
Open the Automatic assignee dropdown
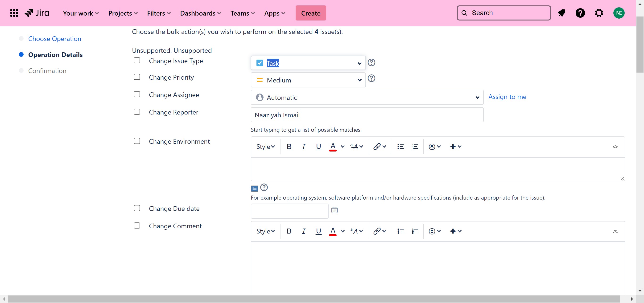367,97
